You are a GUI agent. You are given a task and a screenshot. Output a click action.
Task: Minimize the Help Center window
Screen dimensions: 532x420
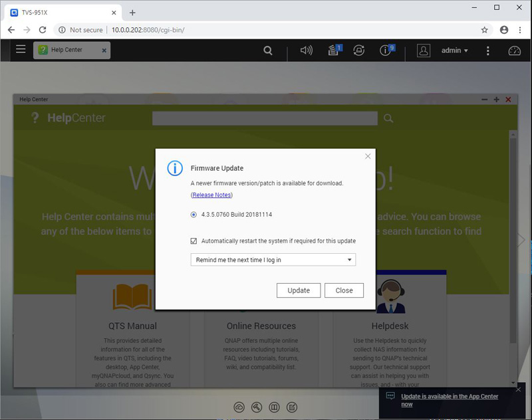[485, 99]
